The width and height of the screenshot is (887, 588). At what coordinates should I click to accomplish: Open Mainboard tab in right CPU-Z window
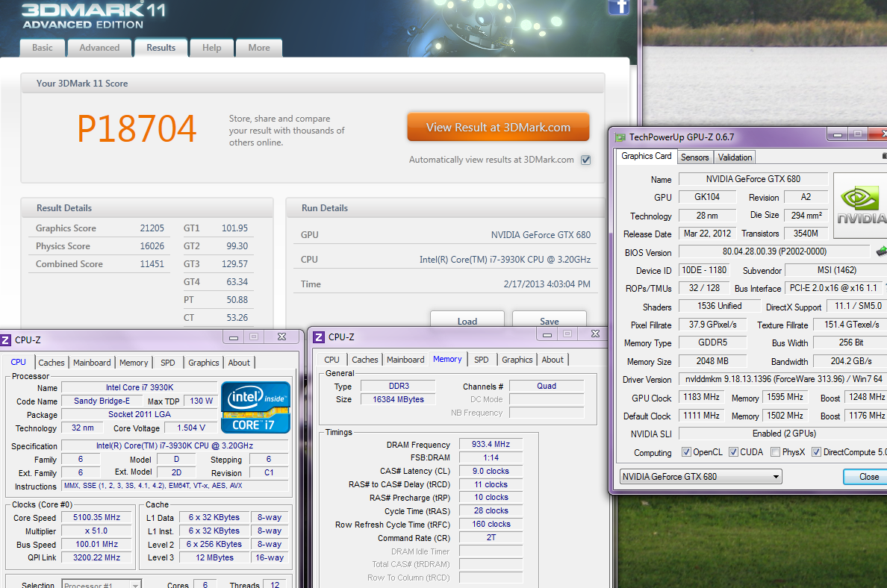click(405, 360)
